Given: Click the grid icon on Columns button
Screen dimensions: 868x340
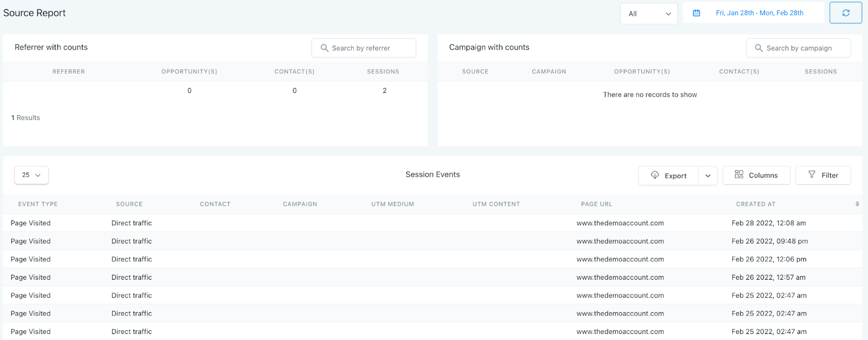Looking at the screenshot, I should click(739, 174).
